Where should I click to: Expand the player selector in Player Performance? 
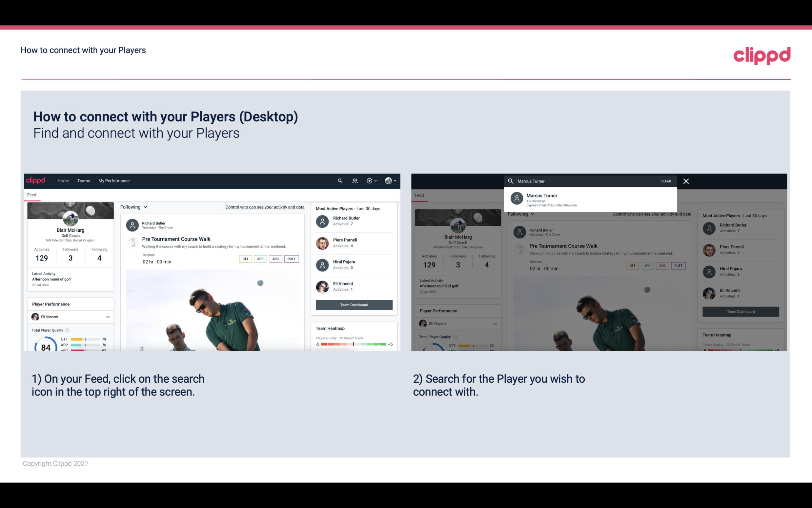pos(108,317)
